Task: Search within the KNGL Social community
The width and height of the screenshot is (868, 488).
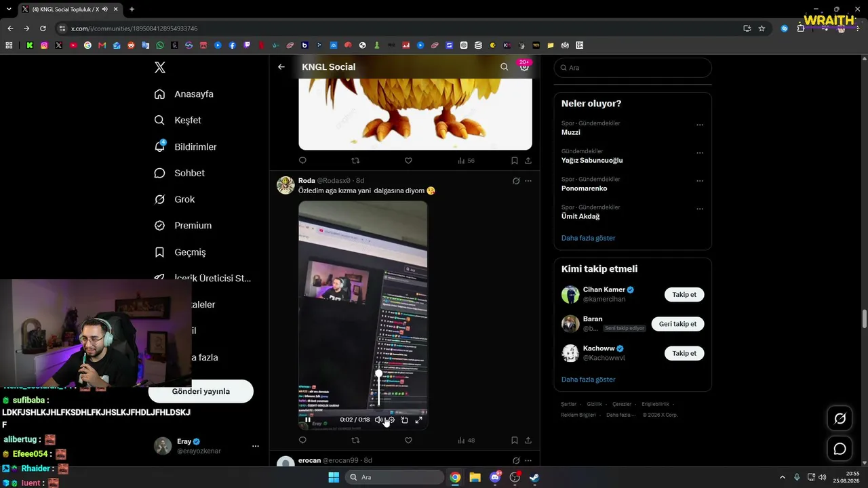Action: (x=504, y=67)
